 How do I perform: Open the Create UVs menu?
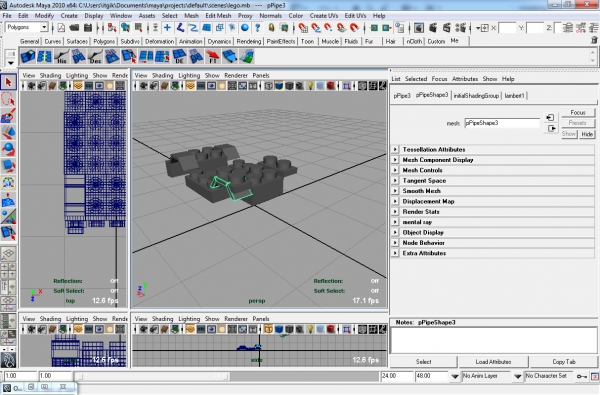324,16
